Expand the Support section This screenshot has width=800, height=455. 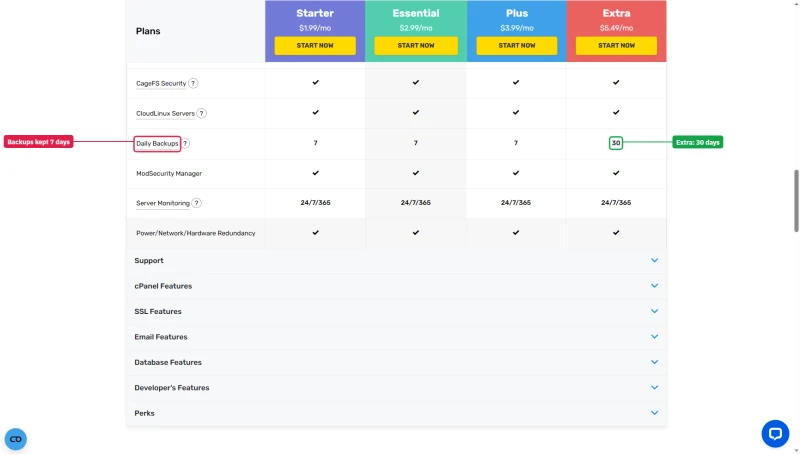pos(396,261)
